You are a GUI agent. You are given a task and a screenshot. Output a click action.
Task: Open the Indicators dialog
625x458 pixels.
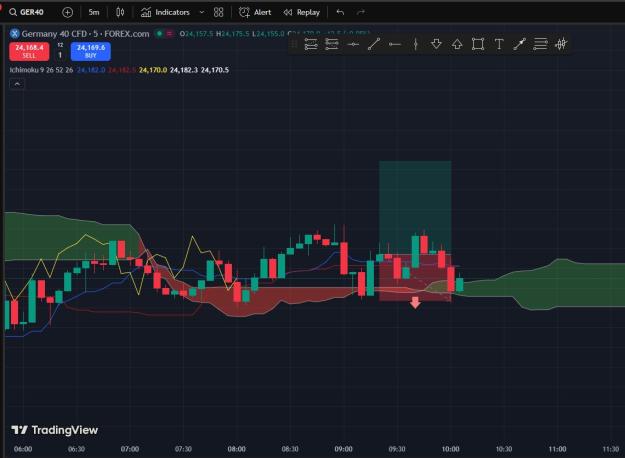[x=165, y=12]
